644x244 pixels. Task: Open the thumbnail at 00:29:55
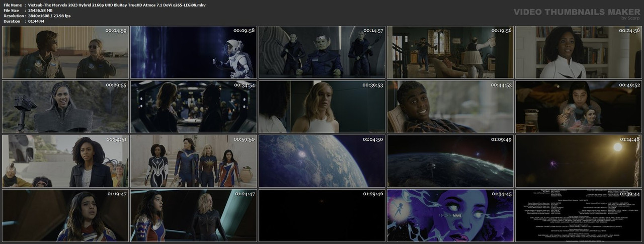(65, 106)
